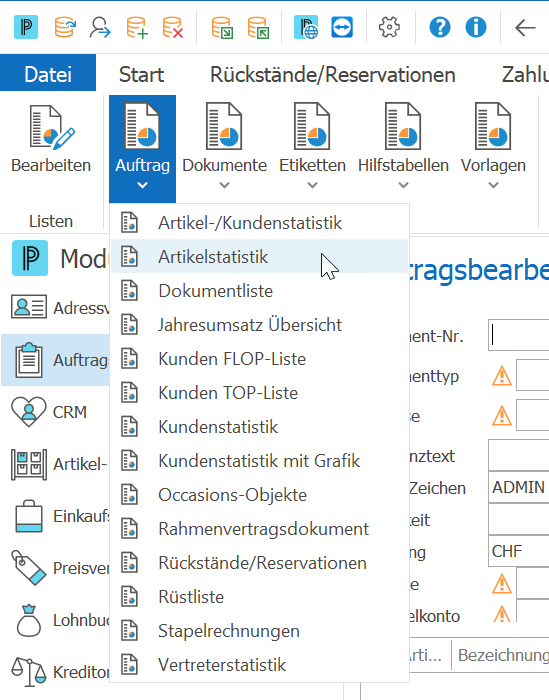Viewport: 549px width, 700px height.
Task: Click the ADMIN Zeichen field
Action: pyautogui.click(x=519, y=487)
